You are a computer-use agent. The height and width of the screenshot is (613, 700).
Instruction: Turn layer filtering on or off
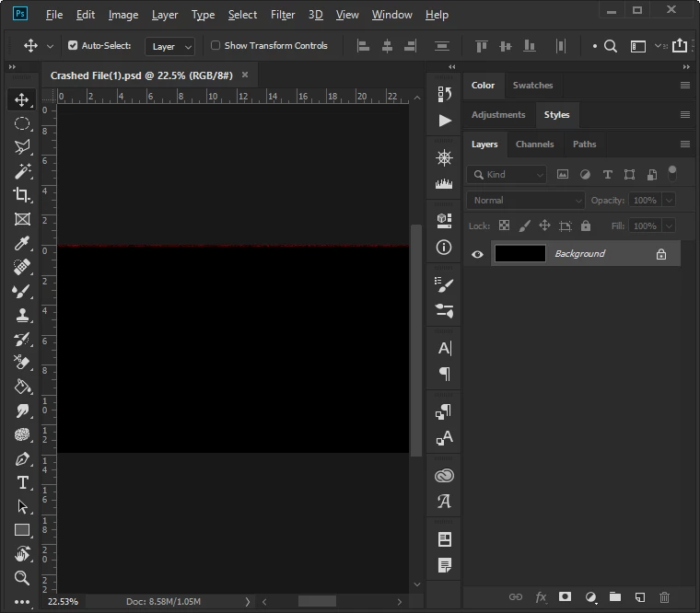click(672, 173)
